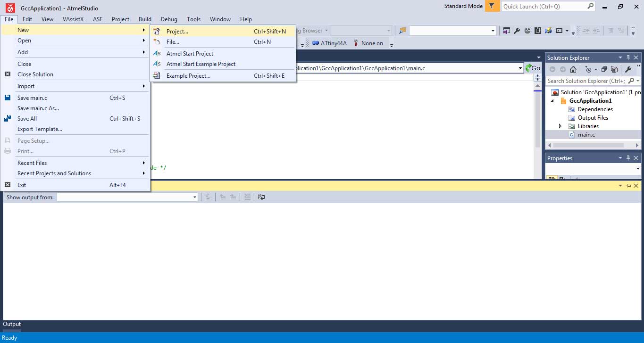Image resolution: width=644 pixels, height=343 pixels.
Task: Select Solution 'GccApplication1' tree node
Action: point(596,92)
